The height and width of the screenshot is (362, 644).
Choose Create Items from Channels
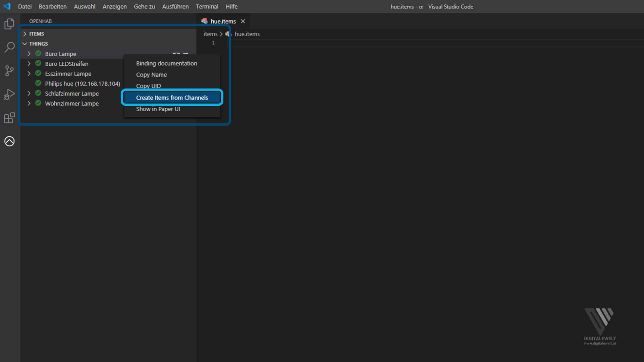point(172,98)
